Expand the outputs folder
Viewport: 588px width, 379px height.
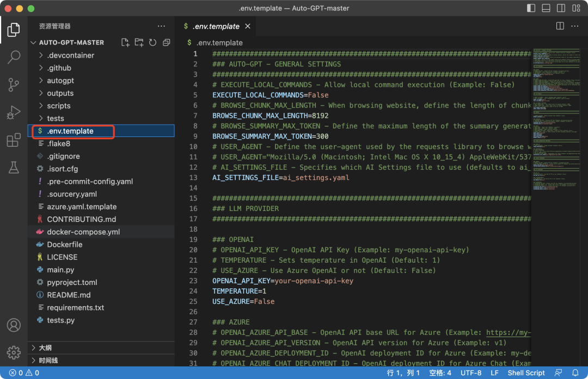coord(101,93)
